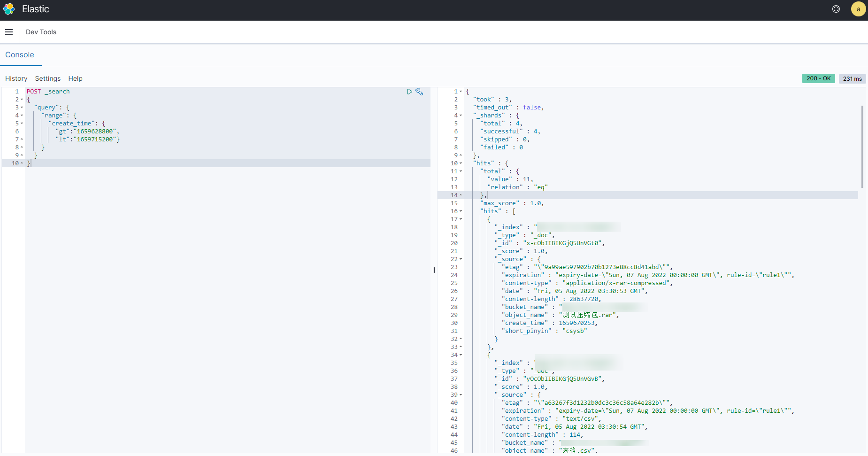The height and width of the screenshot is (456, 868).
Task: Click the response pane vertical scrollbar
Action: coord(862,147)
